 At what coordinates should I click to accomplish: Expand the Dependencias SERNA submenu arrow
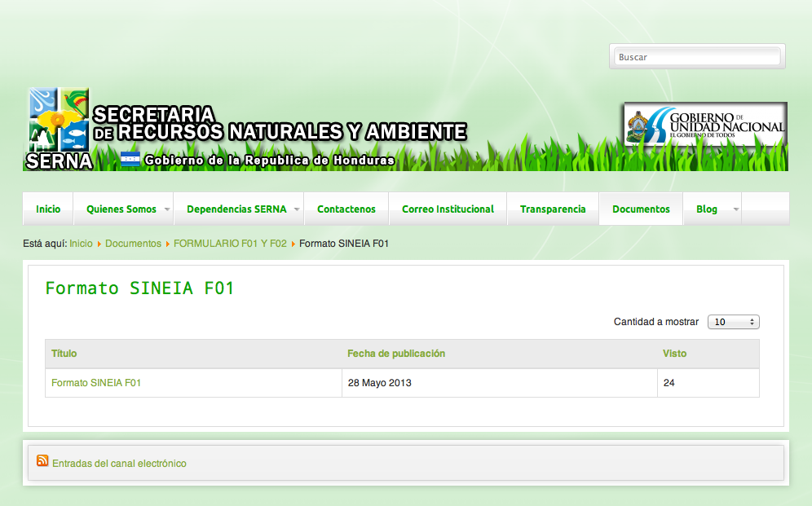click(x=297, y=209)
